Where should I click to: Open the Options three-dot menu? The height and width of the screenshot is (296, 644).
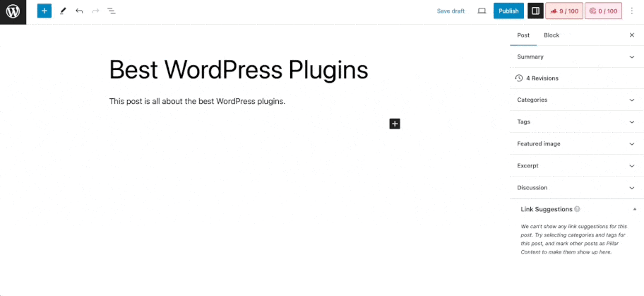pos(631,11)
